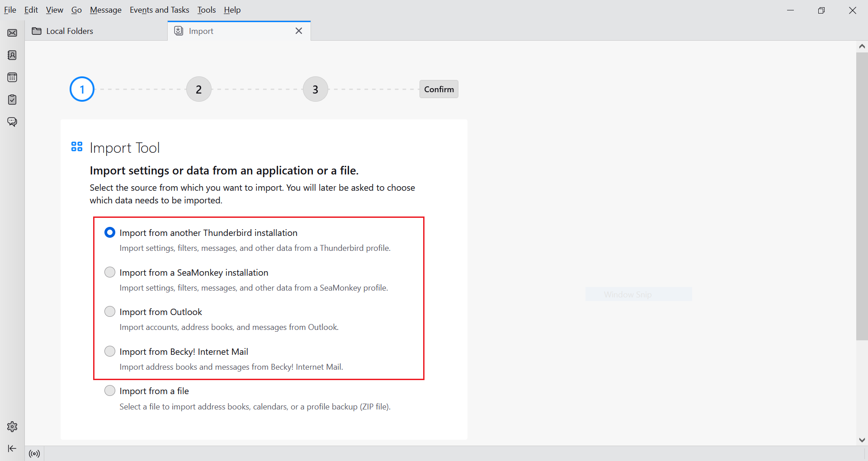868x461 pixels.
Task: Open the Events and Tasks menu
Action: [160, 10]
